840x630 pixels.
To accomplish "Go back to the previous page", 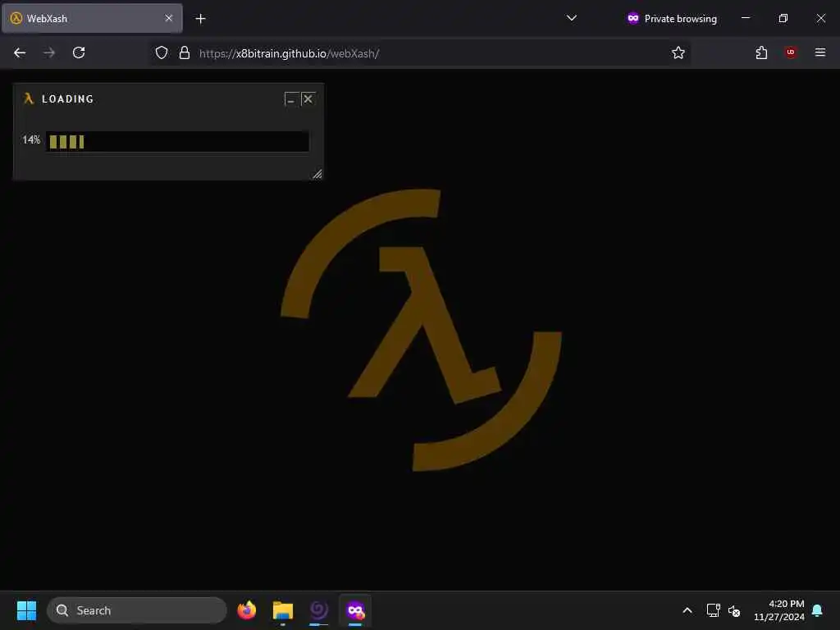I will coord(20,52).
